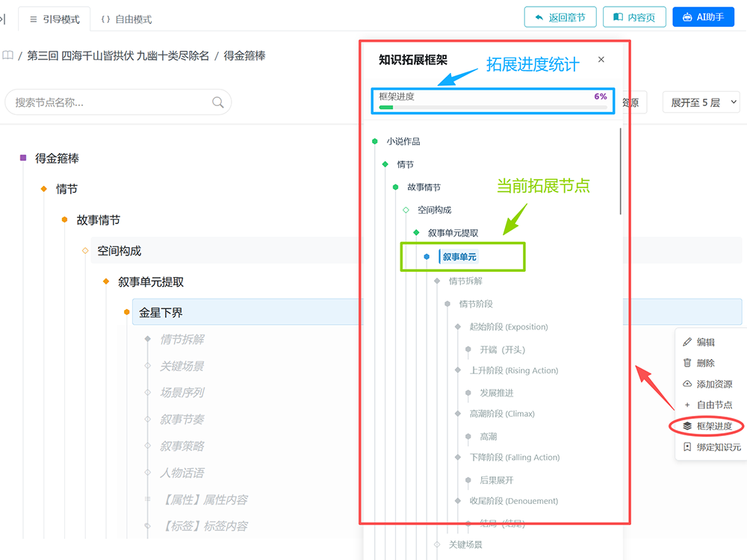Click the book icon in breadcrumb
This screenshot has height=560, width=747.
7,55
